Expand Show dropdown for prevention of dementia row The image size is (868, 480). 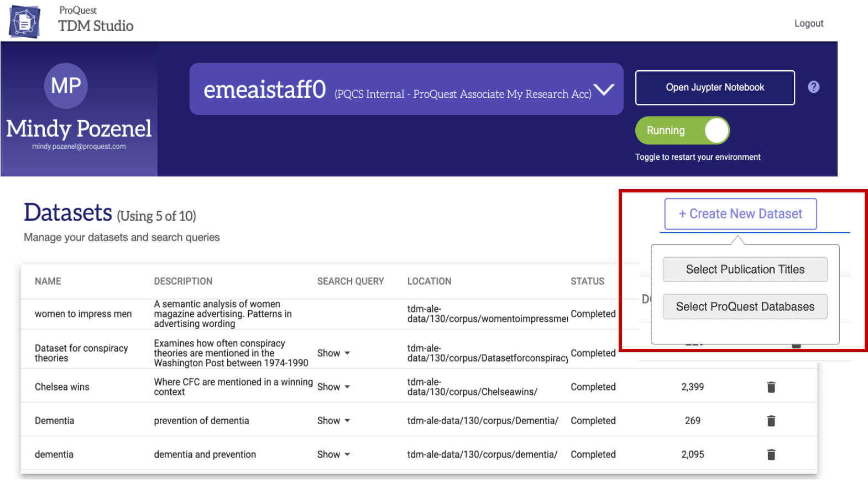(334, 421)
